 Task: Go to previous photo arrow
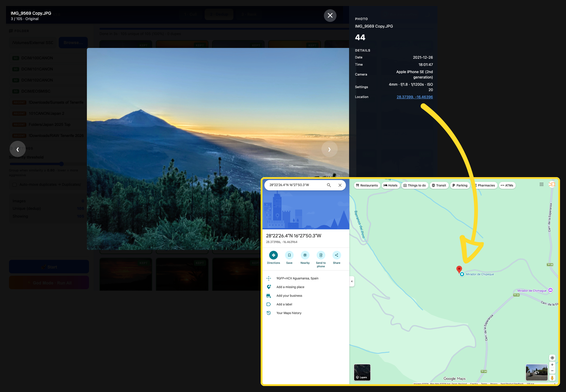[18, 149]
